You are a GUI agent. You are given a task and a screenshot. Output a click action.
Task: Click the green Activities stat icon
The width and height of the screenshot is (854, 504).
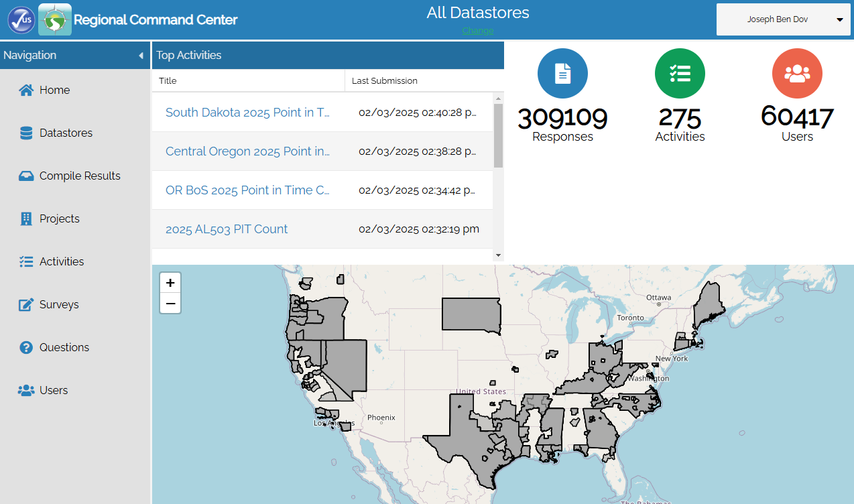[x=680, y=74]
